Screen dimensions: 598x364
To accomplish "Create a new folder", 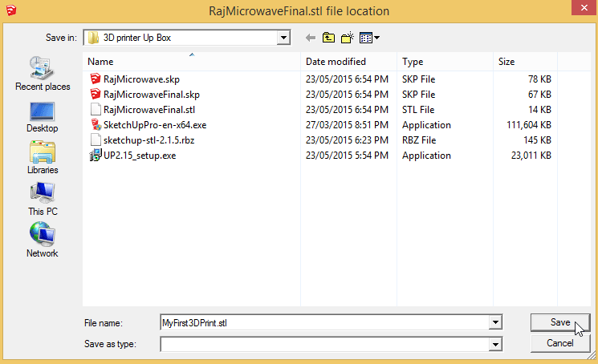I will pyautogui.click(x=348, y=38).
